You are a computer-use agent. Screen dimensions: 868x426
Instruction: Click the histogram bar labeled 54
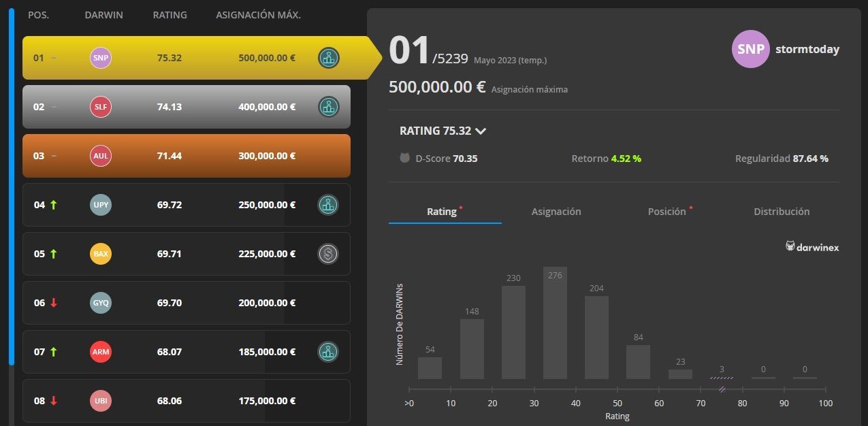coord(430,368)
